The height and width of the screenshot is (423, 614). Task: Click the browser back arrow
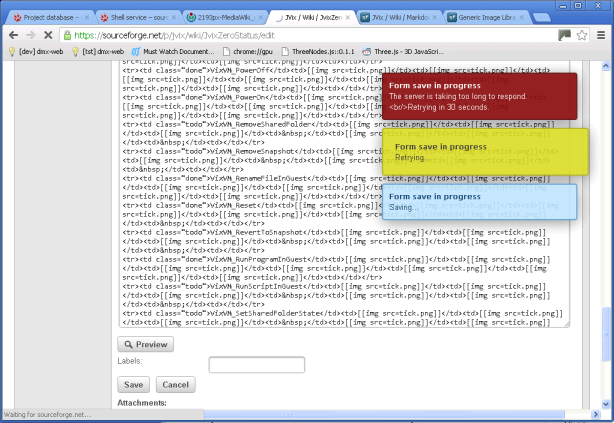click(12, 34)
